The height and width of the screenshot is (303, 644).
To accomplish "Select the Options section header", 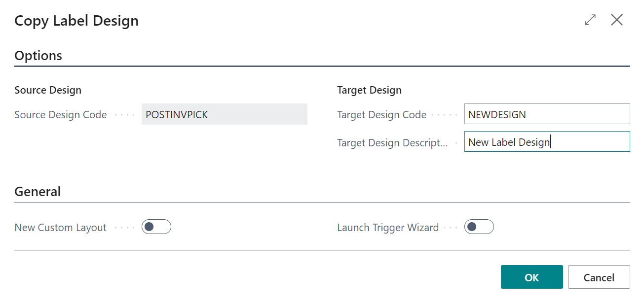I will click(x=38, y=56).
